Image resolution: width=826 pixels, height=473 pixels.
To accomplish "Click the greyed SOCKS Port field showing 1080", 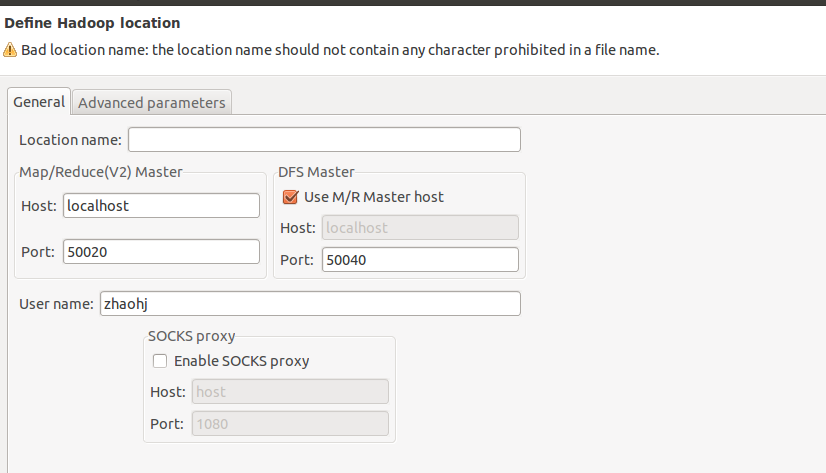I will [x=290, y=424].
